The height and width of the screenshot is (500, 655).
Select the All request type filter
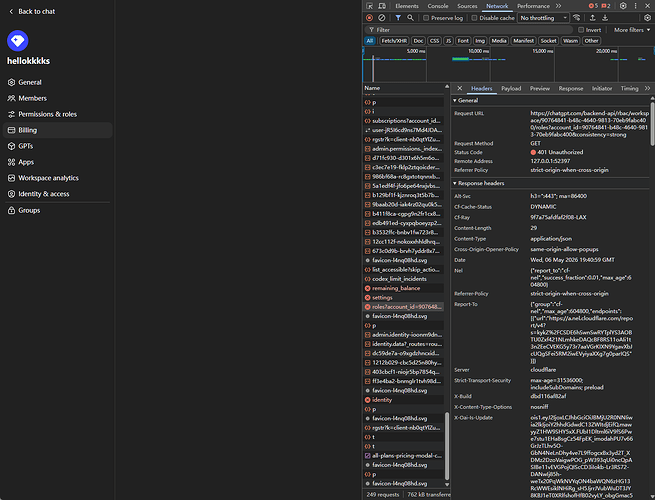point(370,41)
